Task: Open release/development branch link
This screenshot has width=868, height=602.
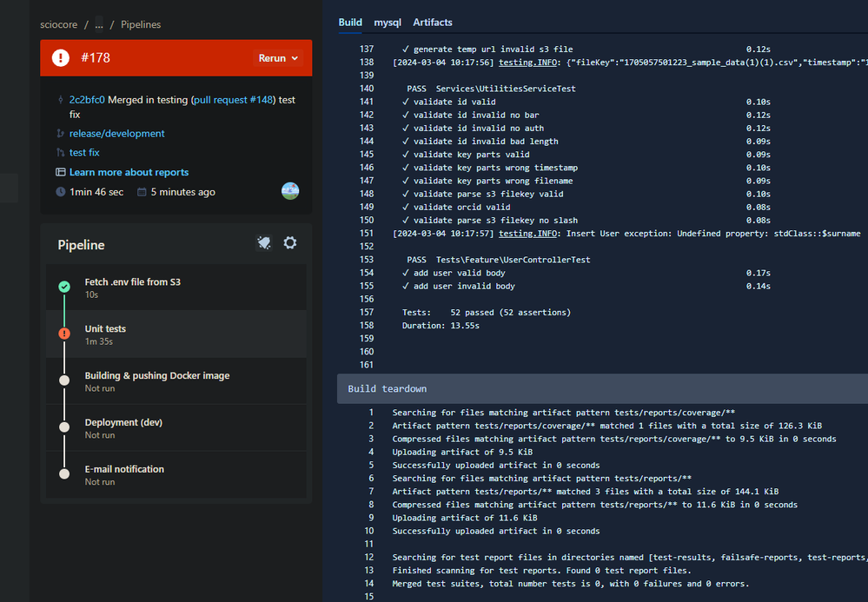Action: tap(116, 134)
